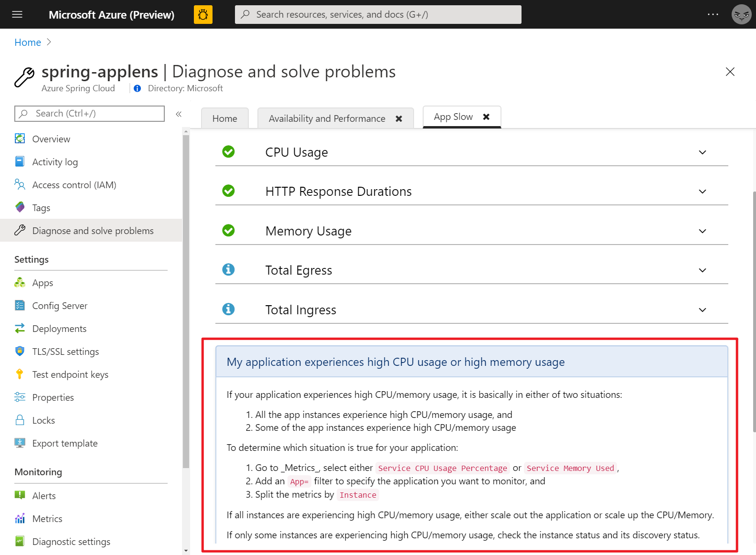Click the sidebar Search (Ctrl+/) field

pyautogui.click(x=89, y=114)
